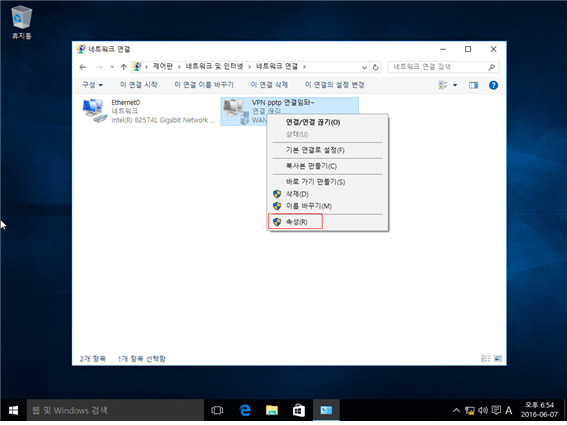
Task: Click 이 연결 시작 toolbar button
Action: (138, 85)
